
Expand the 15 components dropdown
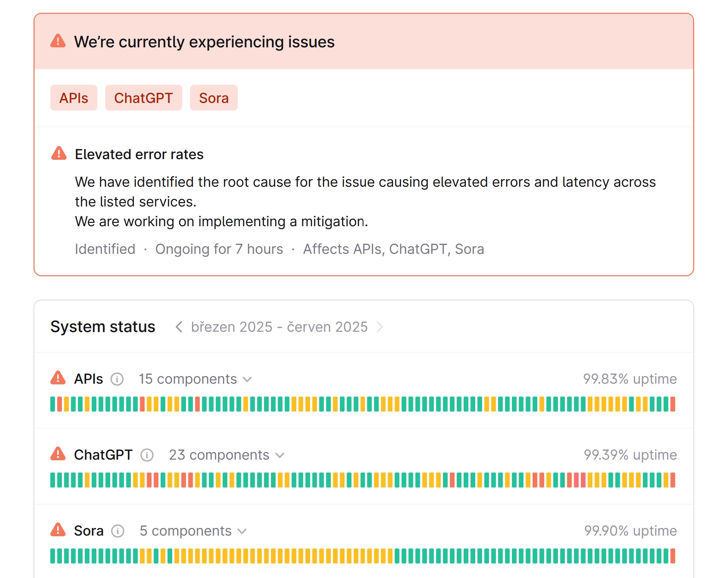pyautogui.click(x=195, y=379)
